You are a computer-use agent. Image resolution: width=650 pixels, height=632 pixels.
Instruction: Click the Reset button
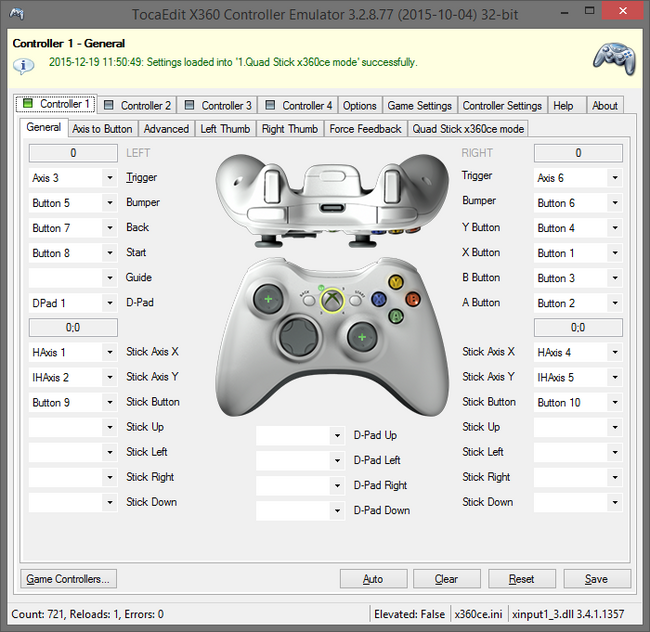521,579
